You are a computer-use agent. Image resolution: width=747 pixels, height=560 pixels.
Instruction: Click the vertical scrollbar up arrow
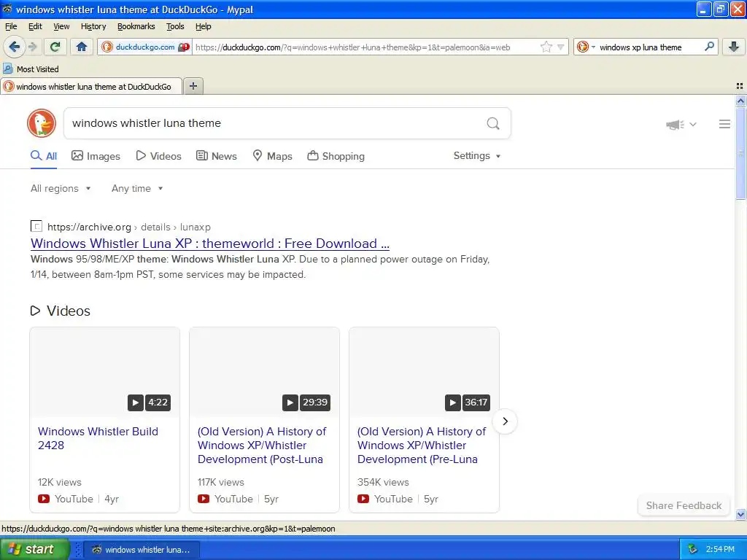tap(740, 101)
